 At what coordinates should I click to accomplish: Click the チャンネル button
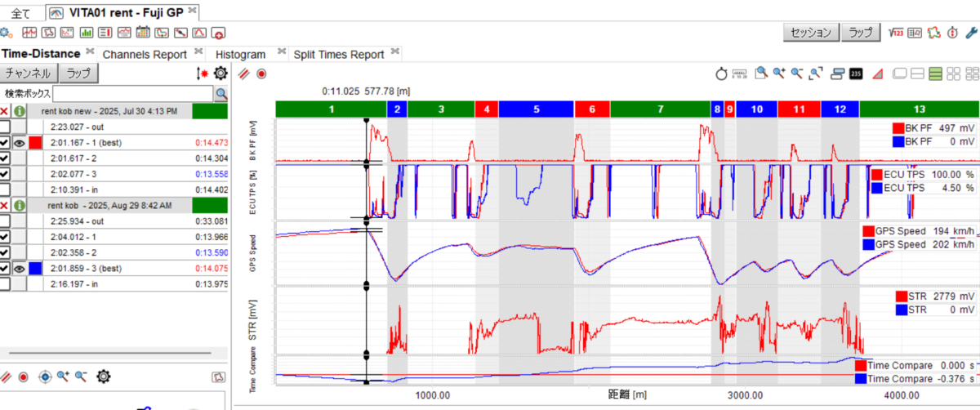pos(29,74)
